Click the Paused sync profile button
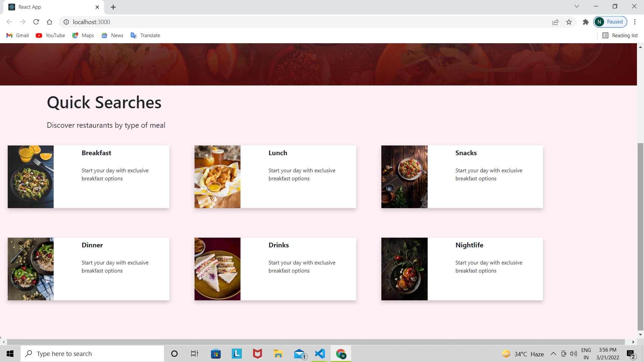644x362 pixels. [610, 21]
